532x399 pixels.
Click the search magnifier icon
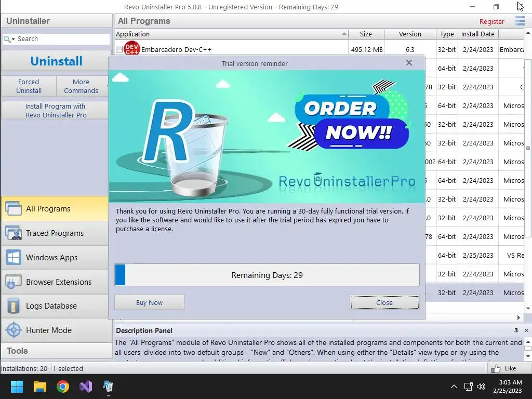[7, 39]
